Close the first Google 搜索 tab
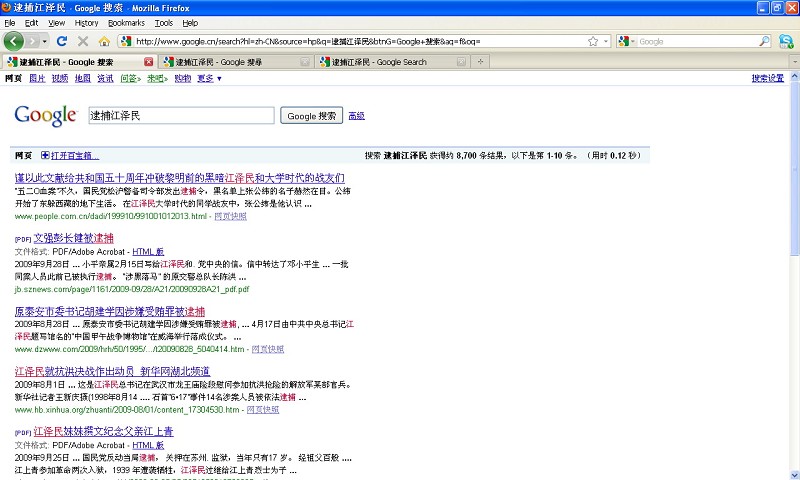Screen dimensions: 800x480 point(147,62)
